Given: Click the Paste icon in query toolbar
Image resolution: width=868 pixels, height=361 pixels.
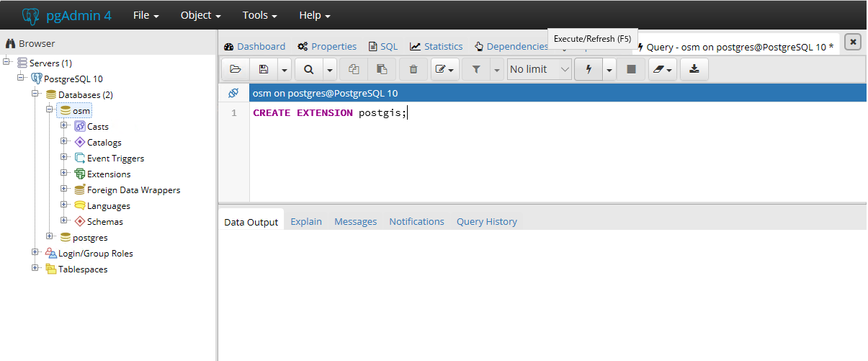Looking at the screenshot, I should pyautogui.click(x=382, y=69).
